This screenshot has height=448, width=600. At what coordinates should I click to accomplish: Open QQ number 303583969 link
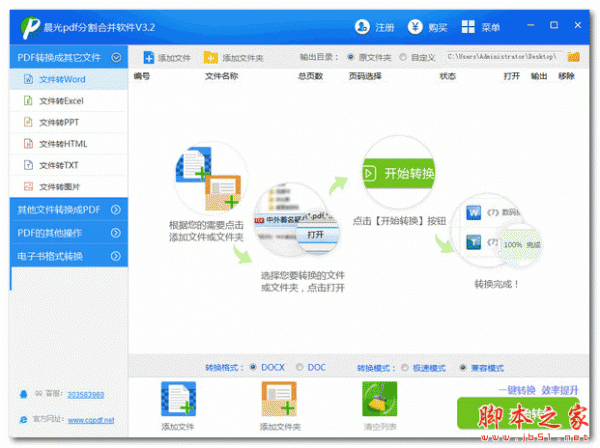[x=86, y=394]
